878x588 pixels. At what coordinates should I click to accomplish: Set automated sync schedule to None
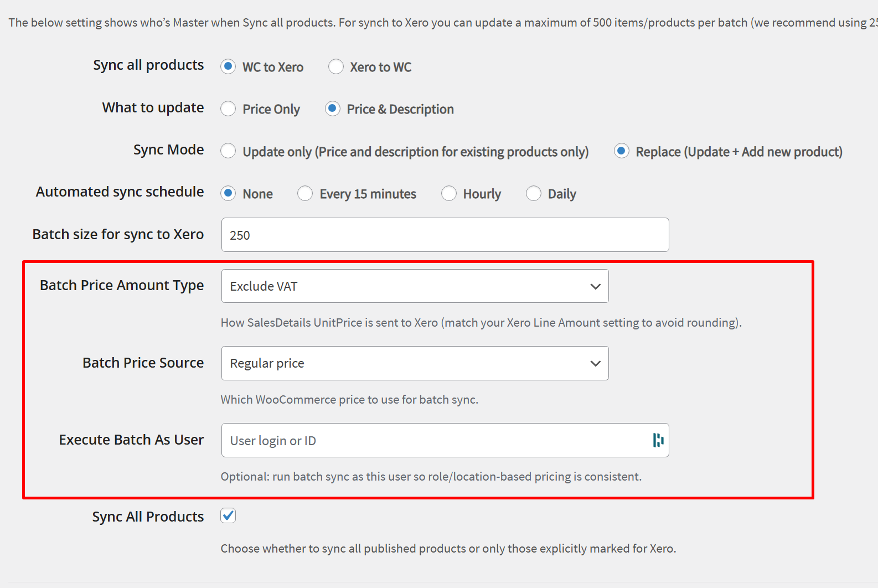pos(228,193)
